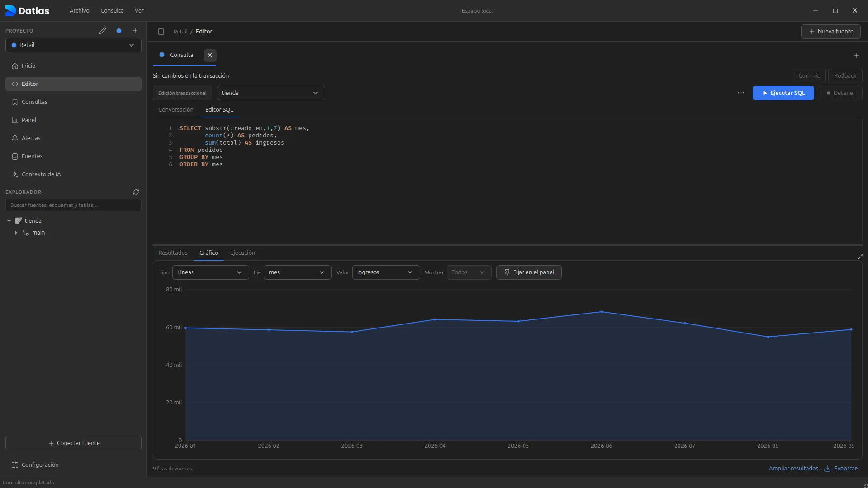868x488 pixels.
Task: Collapse the tienda source node
Action: click(9, 221)
